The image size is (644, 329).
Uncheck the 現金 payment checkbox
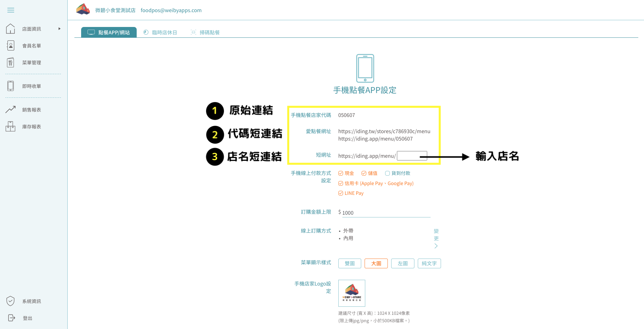(341, 173)
